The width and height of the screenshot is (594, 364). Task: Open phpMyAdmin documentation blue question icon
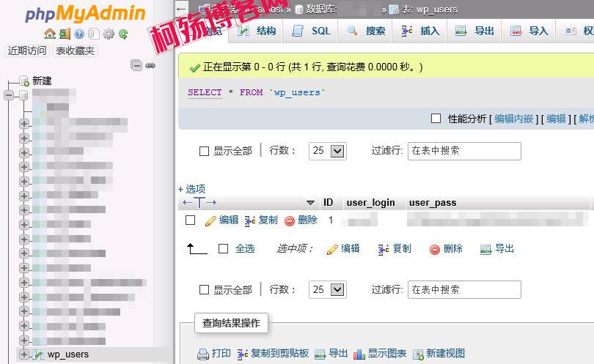79,34
